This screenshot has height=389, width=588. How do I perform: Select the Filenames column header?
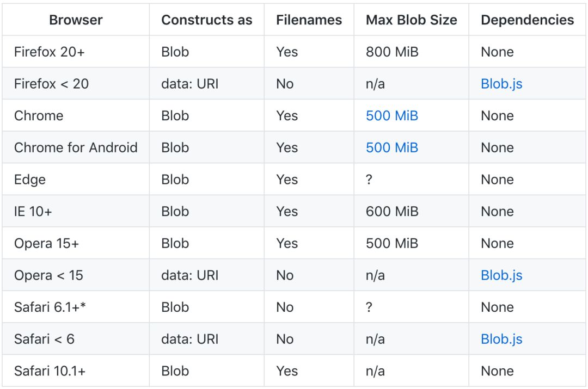[309, 20]
